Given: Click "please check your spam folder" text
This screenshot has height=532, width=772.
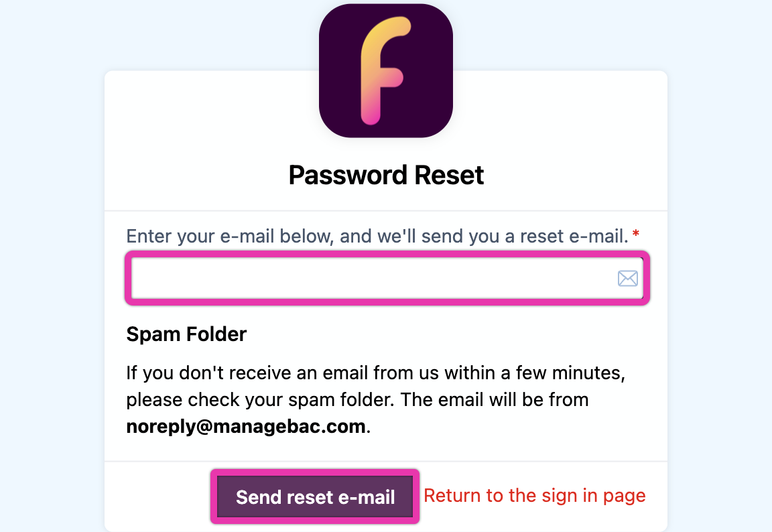Looking at the screenshot, I should [x=260, y=399].
